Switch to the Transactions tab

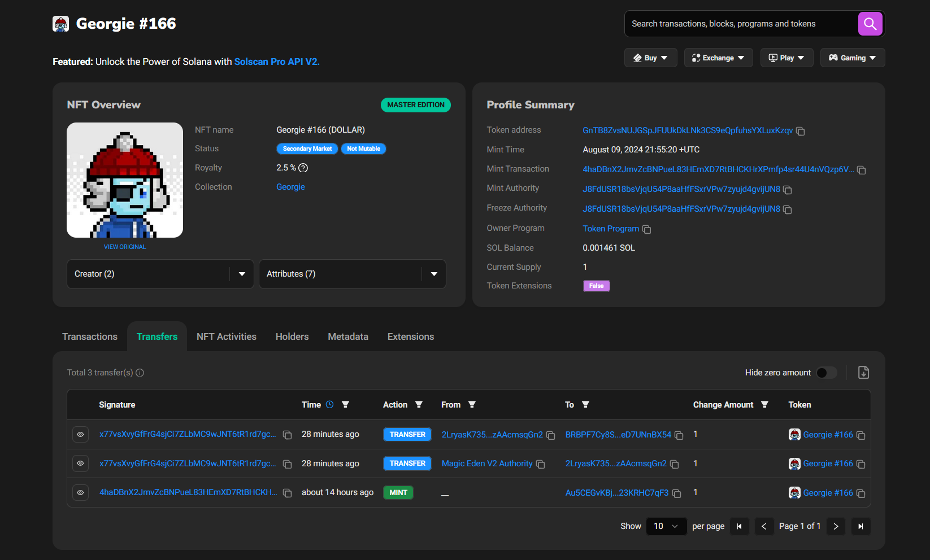pos(90,336)
